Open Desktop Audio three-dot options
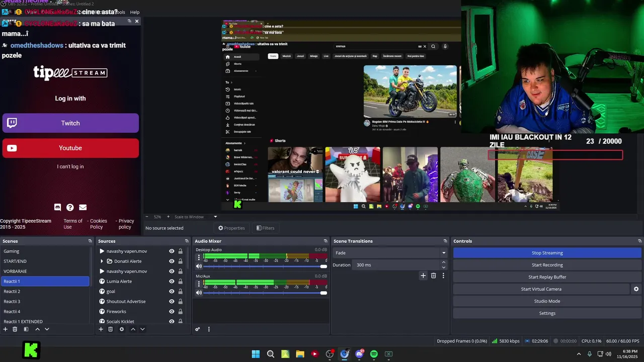The width and height of the screenshot is (644, 362). tap(199, 257)
